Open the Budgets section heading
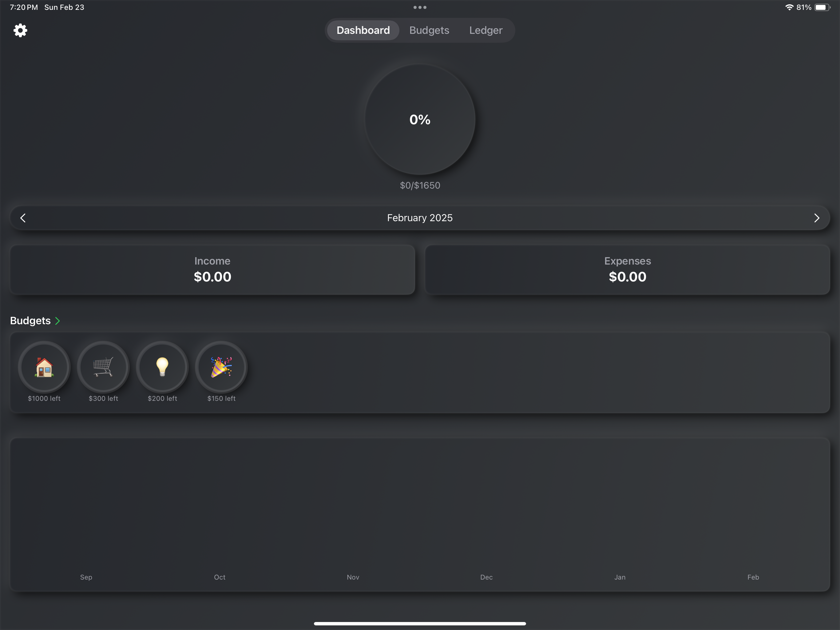This screenshot has height=630, width=840. 30,321
